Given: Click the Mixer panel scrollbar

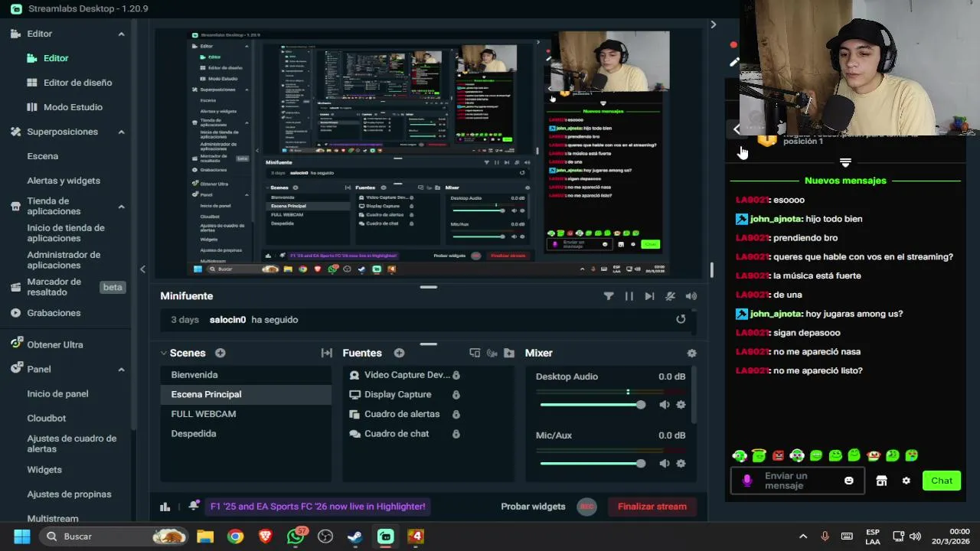Looking at the screenshot, I should click(694, 395).
